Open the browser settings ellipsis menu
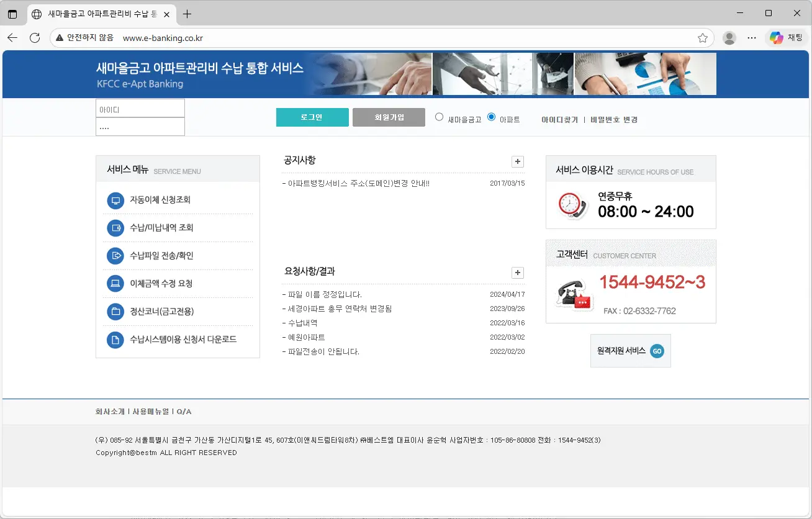 752,37
